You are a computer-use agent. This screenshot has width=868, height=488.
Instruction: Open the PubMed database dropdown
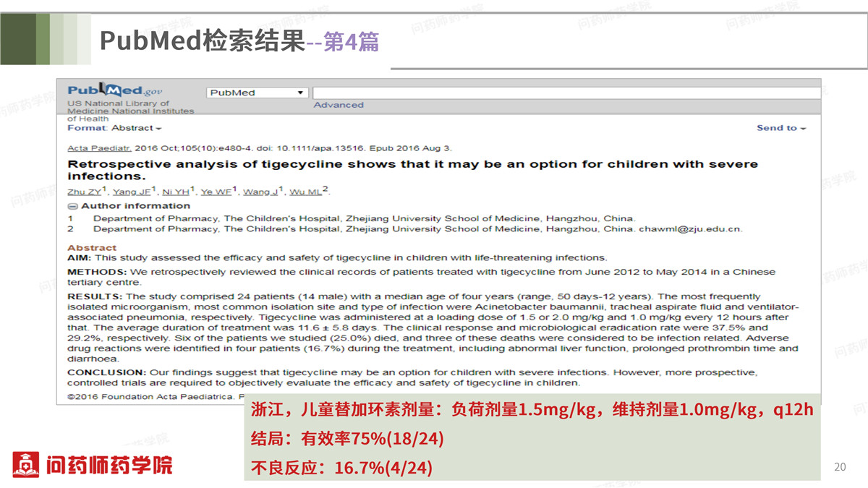pyautogui.click(x=258, y=93)
